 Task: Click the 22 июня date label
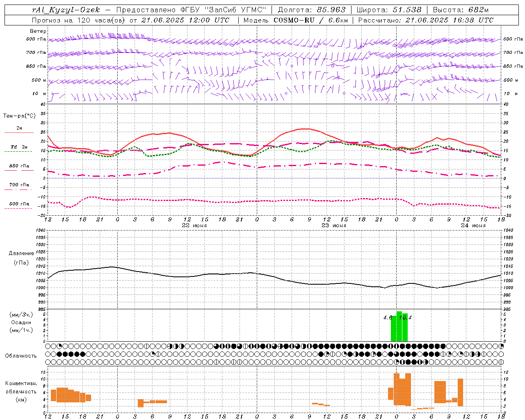(x=194, y=226)
